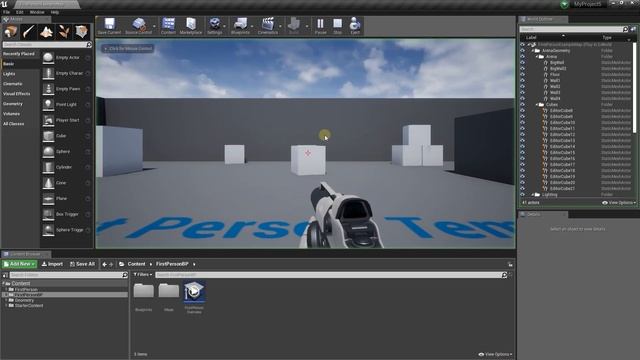Expand the Lighting folder in outliner
This screenshot has width=640, height=360.
(x=533, y=195)
